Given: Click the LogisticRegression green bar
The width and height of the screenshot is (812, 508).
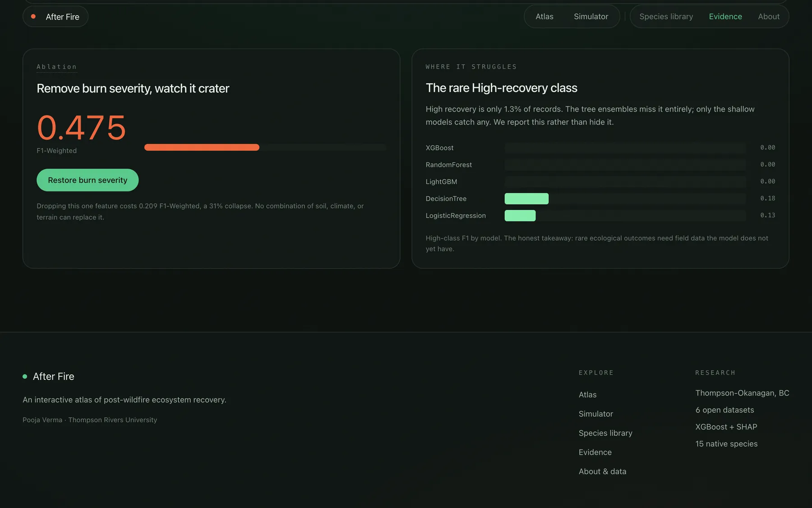Looking at the screenshot, I should point(520,215).
